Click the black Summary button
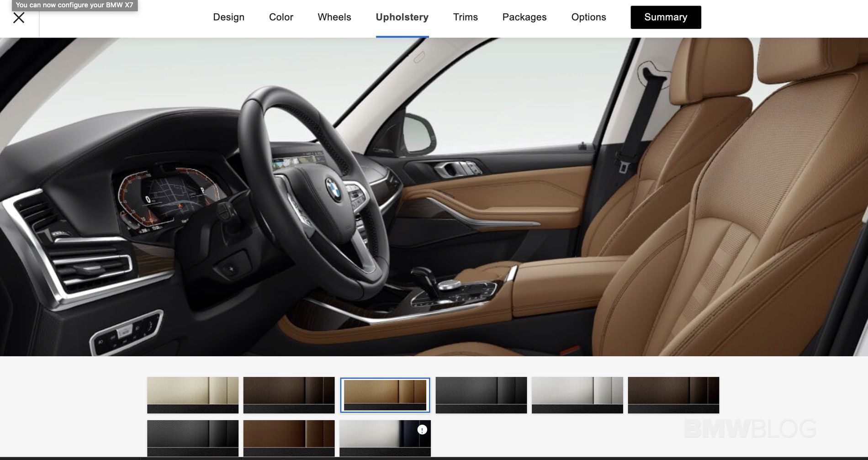This screenshot has width=868, height=460. pyautogui.click(x=666, y=17)
